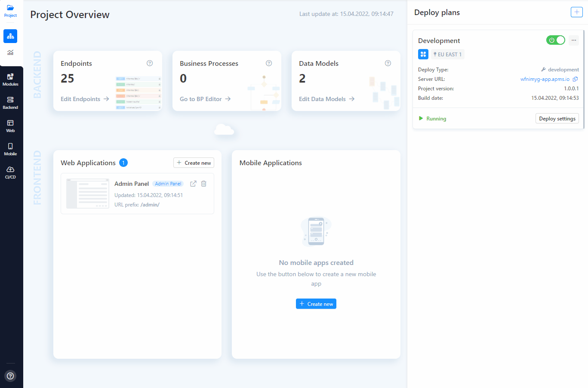
Task: Open the Modules section
Action: tap(10, 80)
